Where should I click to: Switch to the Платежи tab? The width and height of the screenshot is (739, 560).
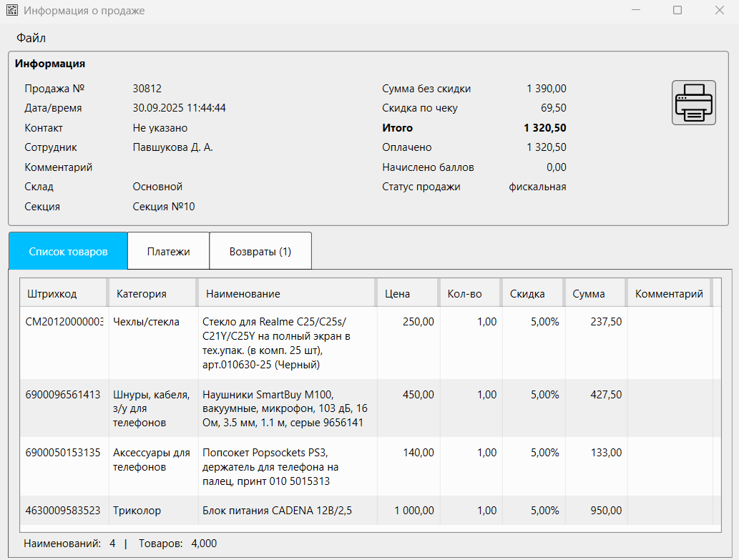168,251
